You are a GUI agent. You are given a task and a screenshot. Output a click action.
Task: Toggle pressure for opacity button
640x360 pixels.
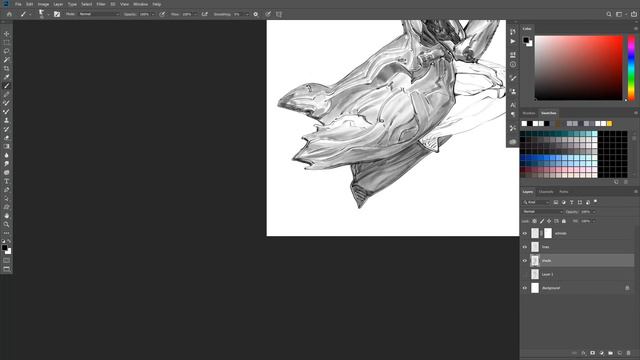(162, 14)
